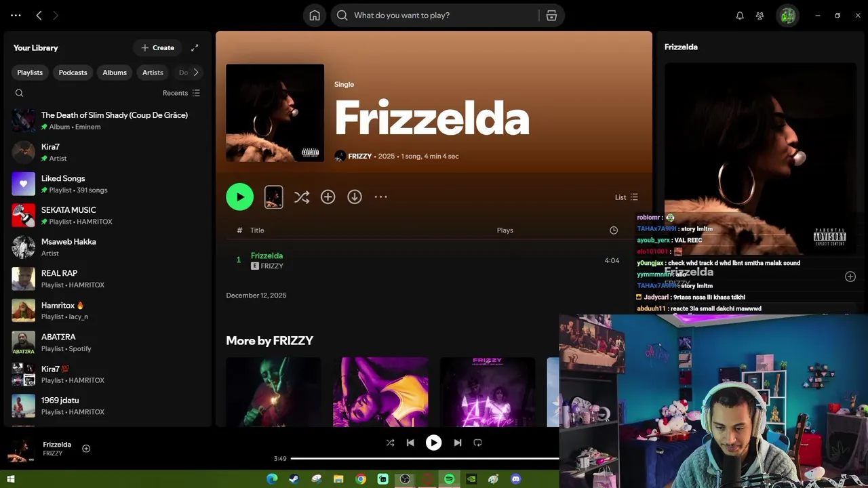Open Steam from taskbar
Viewport: 868px width, 488px height.
[294, 479]
